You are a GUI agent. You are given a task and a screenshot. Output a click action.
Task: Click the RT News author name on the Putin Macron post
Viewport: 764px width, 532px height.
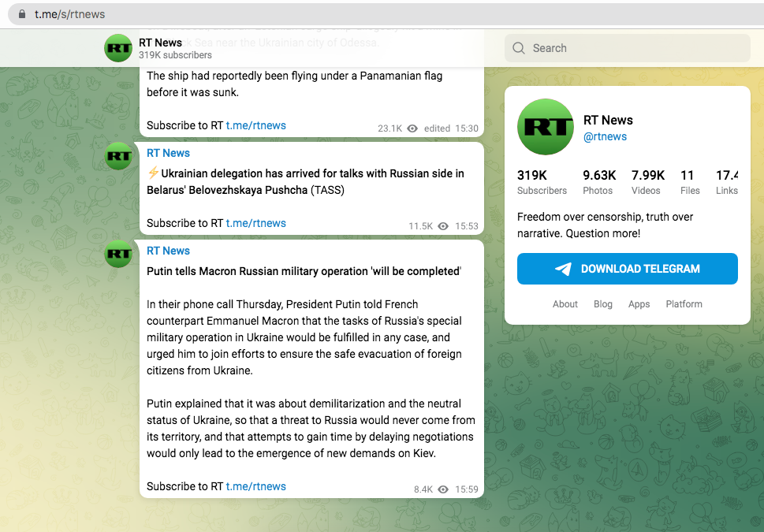[x=168, y=251]
